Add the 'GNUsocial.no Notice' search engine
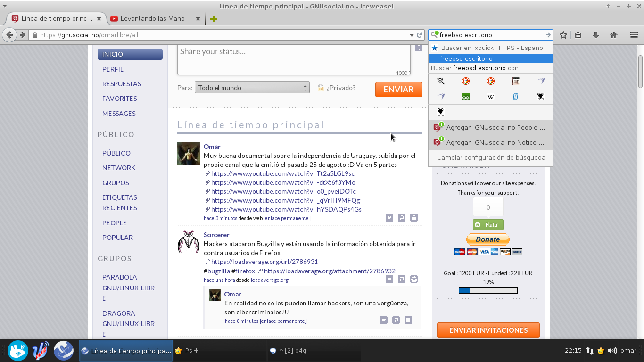Image resolution: width=644 pixels, height=362 pixels. coord(490,142)
